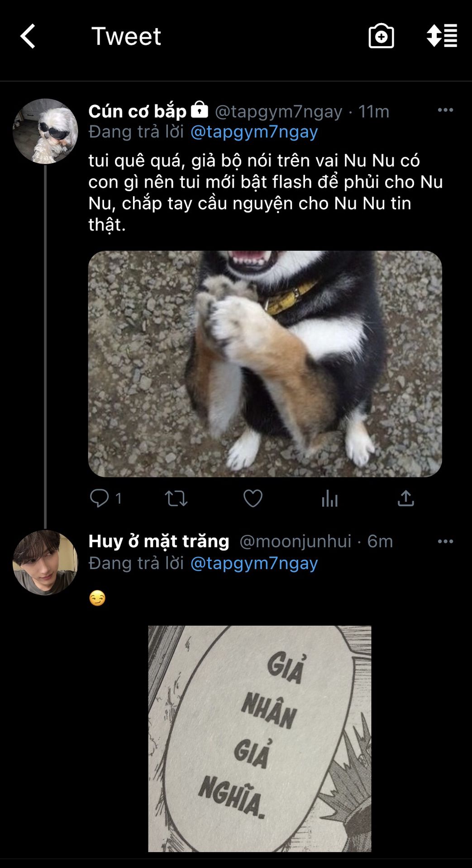Open @tapgym7ngay mention in Huy's reply
The height and width of the screenshot is (868, 472).
pos(254,563)
